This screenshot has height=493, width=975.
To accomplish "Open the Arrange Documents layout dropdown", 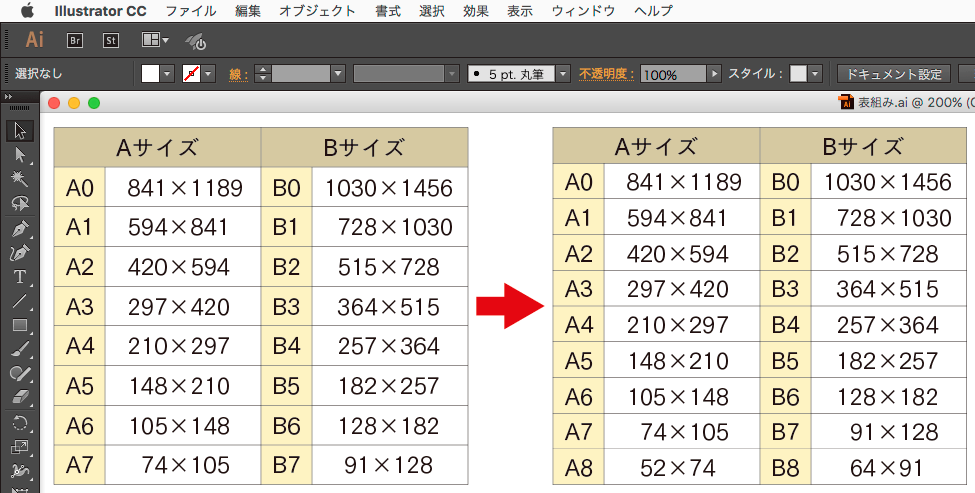I will (x=155, y=40).
